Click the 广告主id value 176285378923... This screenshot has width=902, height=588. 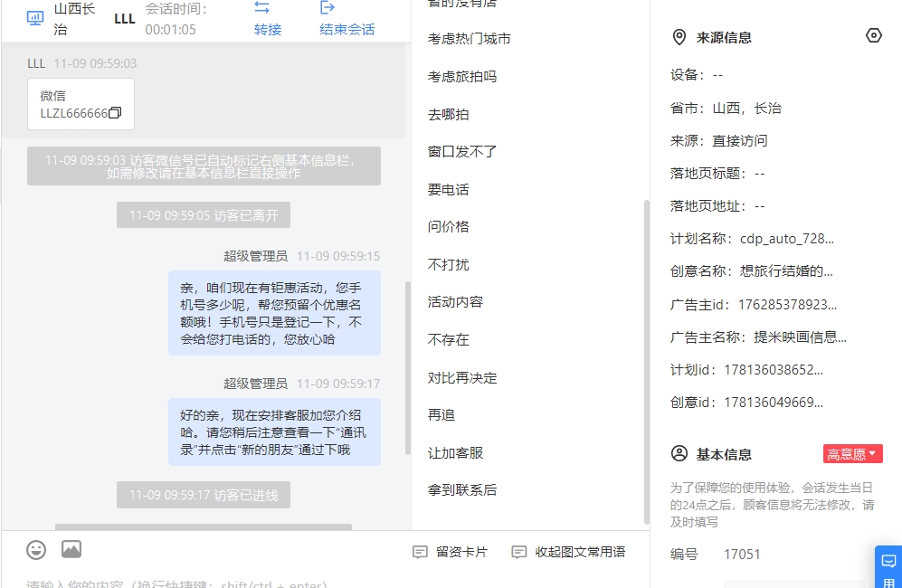point(787,305)
